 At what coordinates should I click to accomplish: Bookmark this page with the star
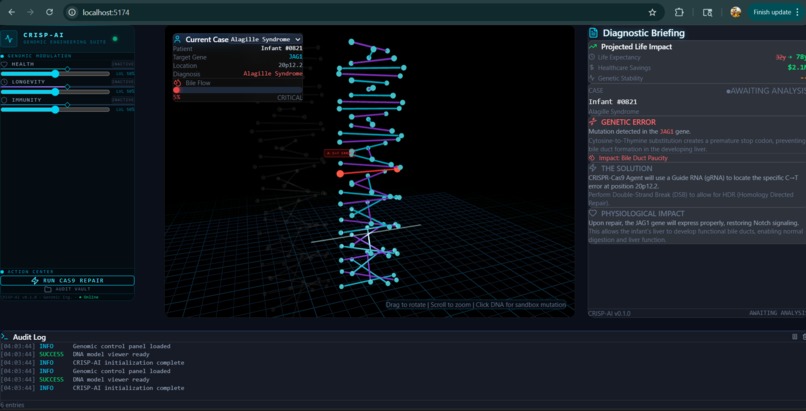coord(652,12)
